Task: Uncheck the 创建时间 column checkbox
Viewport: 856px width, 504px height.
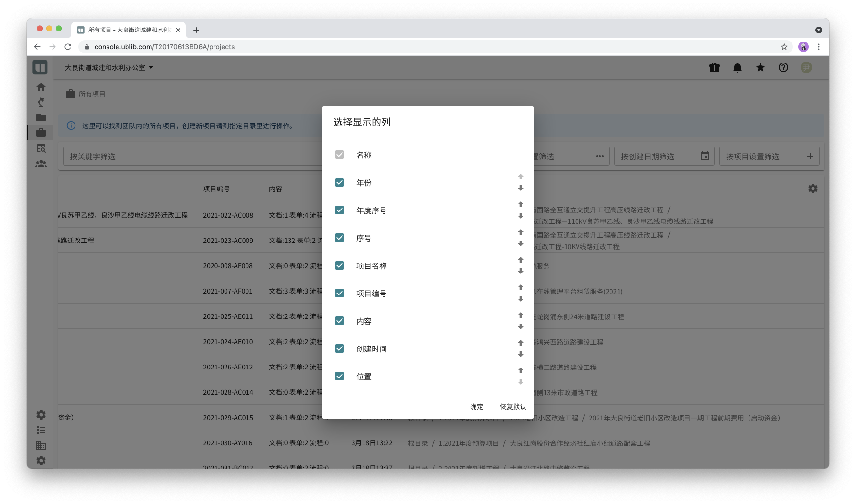Action: (x=340, y=348)
